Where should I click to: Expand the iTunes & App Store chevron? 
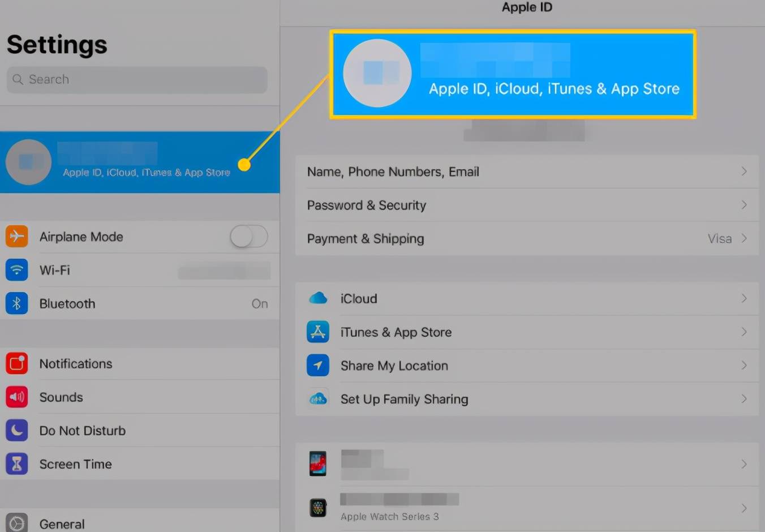pos(744,332)
